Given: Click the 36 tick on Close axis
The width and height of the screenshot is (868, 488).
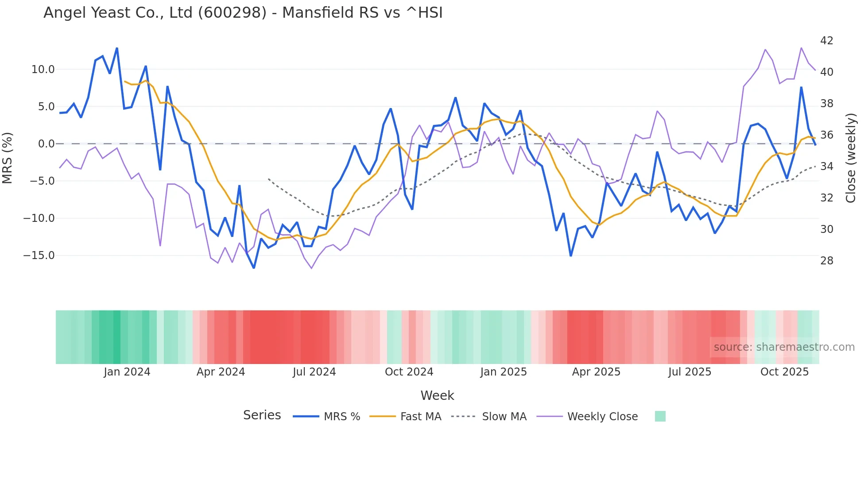Looking at the screenshot, I should (827, 135).
